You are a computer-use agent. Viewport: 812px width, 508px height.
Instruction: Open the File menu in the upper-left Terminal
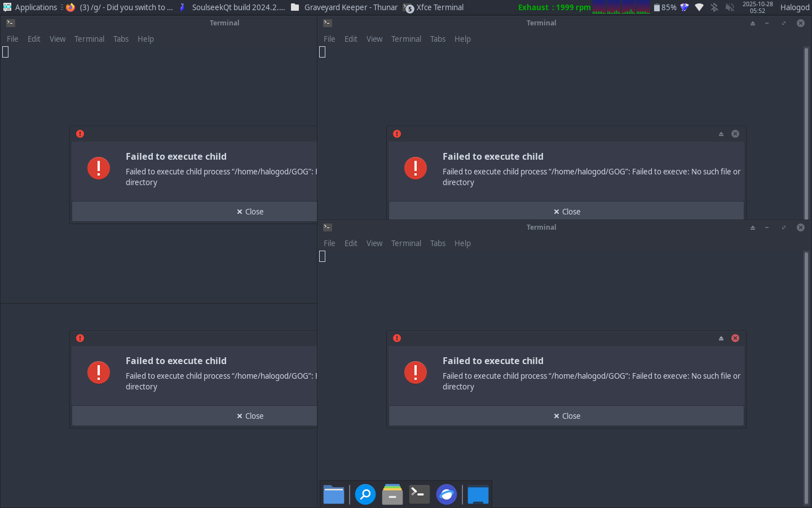[x=12, y=39]
